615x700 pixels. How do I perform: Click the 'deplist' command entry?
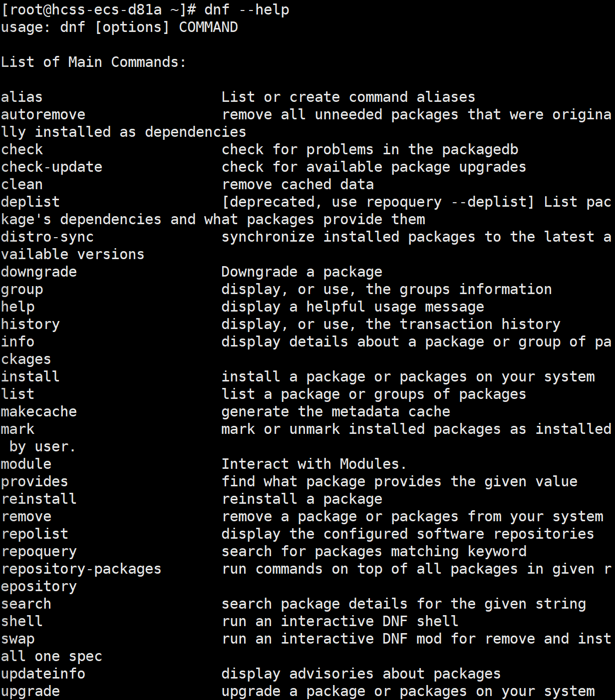point(30,202)
